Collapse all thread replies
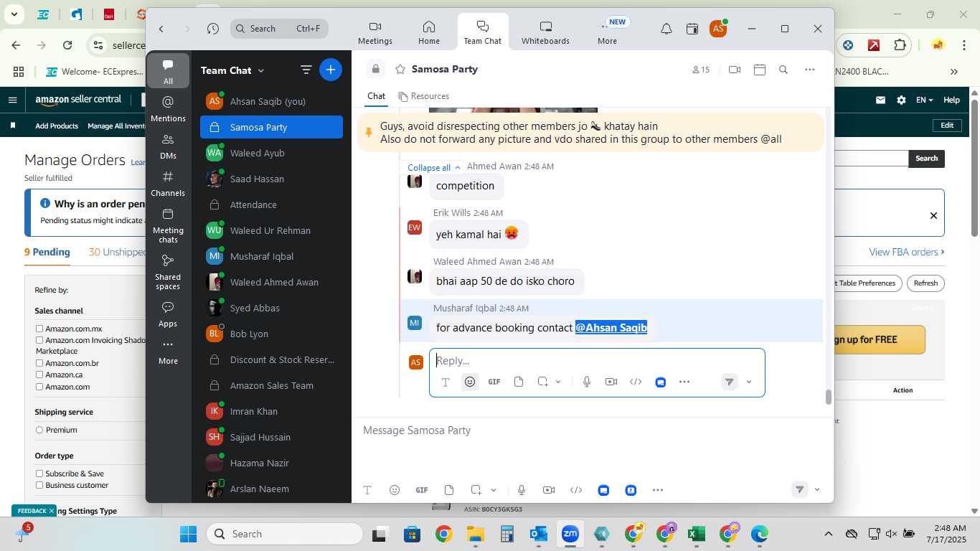This screenshot has width=980, height=551. [434, 167]
